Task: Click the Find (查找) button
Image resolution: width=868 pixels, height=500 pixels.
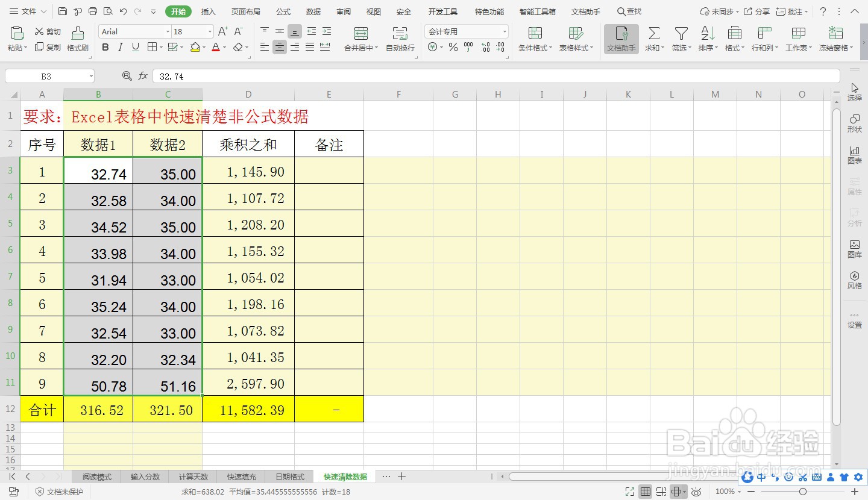Action: 629,11
